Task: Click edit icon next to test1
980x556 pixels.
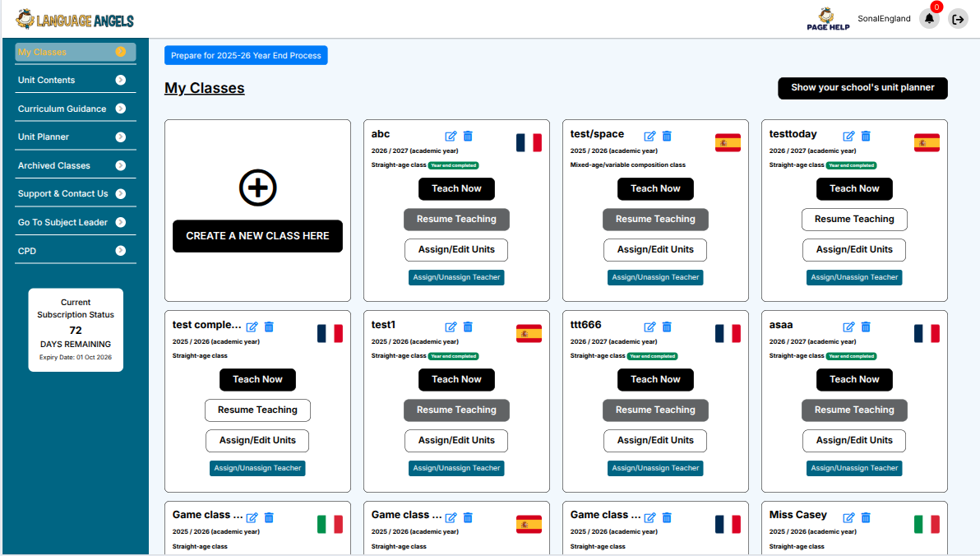Action: (451, 327)
